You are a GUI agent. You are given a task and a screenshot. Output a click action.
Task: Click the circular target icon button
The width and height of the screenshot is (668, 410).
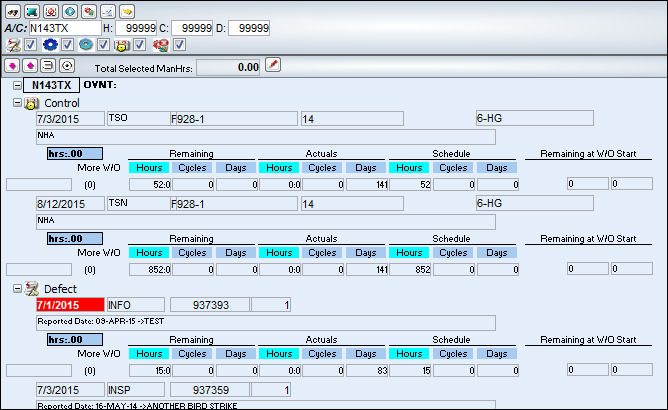point(67,66)
